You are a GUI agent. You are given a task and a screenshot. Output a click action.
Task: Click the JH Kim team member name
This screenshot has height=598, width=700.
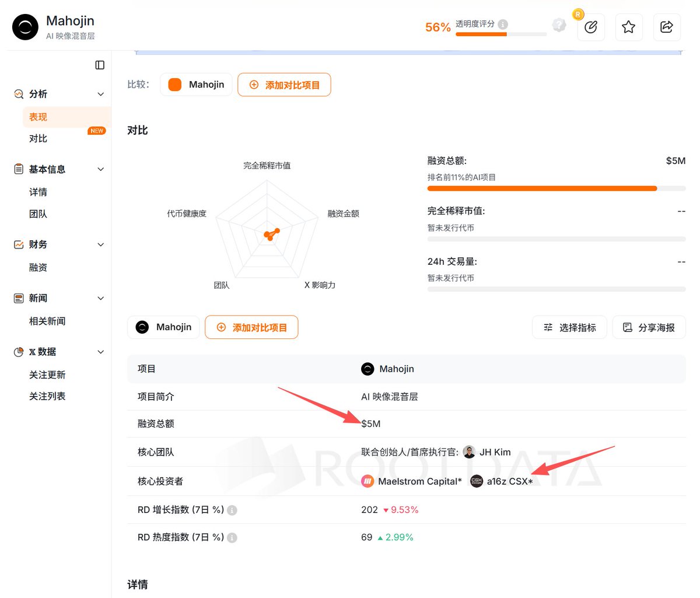tap(495, 452)
